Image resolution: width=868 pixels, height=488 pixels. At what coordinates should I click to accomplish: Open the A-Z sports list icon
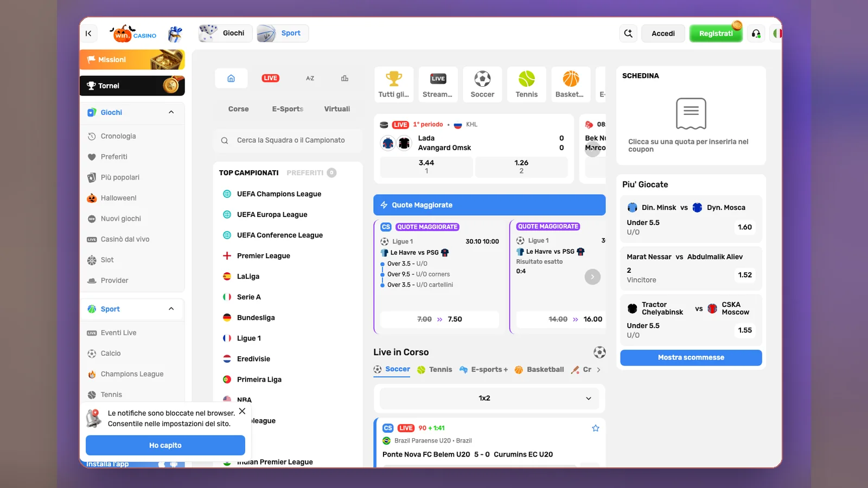click(x=310, y=79)
